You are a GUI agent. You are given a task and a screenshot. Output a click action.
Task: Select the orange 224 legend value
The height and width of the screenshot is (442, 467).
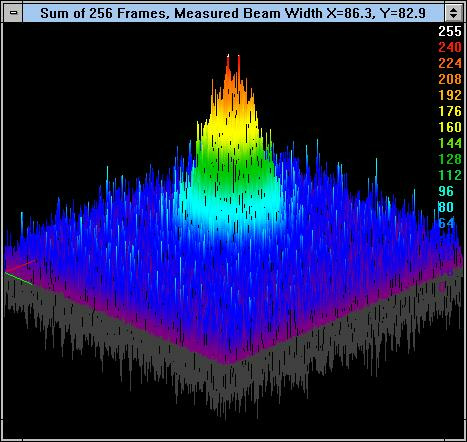pyautogui.click(x=450, y=63)
